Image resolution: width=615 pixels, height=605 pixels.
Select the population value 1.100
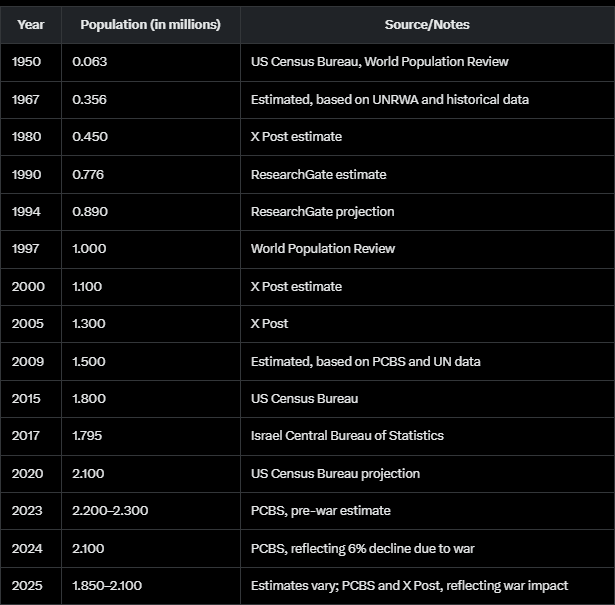[87, 287]
